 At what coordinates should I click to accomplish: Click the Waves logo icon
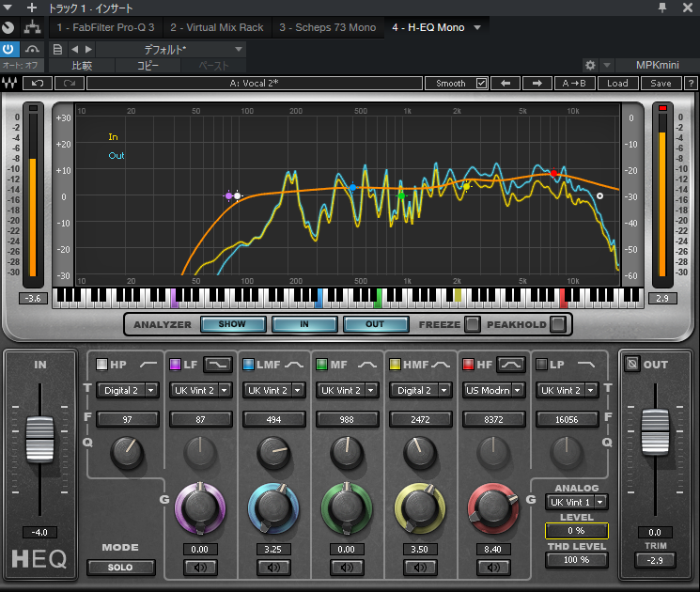pos(9,83)
